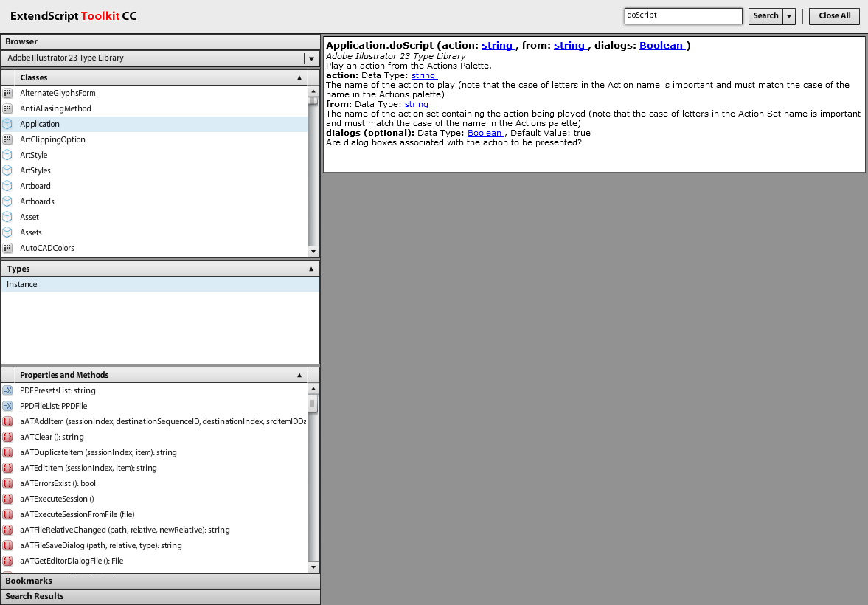
Task: Expand the Search Results panel
Action: (x=160, y=596)
